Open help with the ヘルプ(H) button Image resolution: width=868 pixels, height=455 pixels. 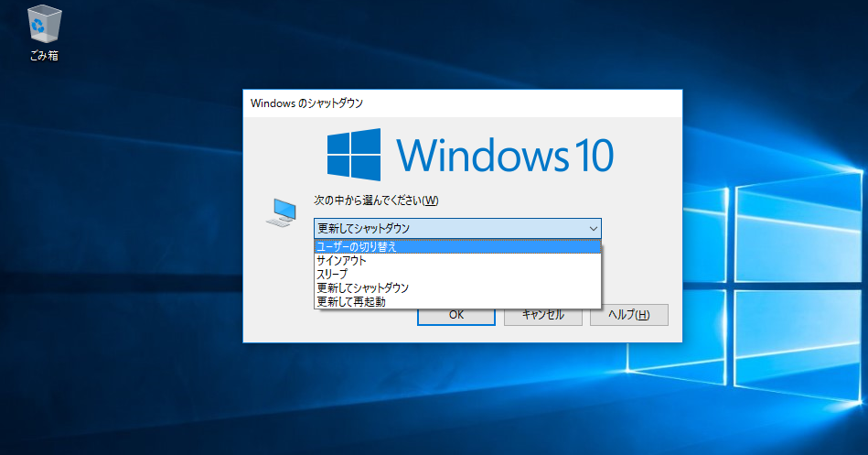tap(629, 315)
